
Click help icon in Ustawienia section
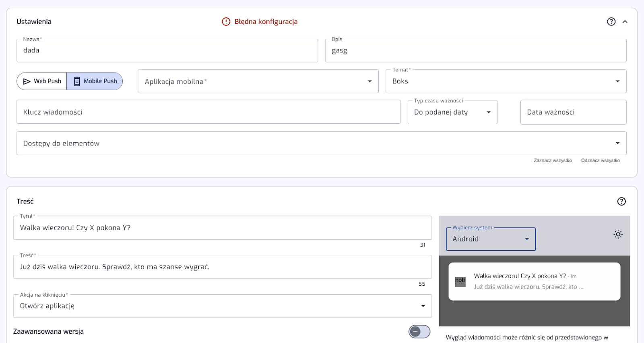pyautogui.click(x=611, y=22)
